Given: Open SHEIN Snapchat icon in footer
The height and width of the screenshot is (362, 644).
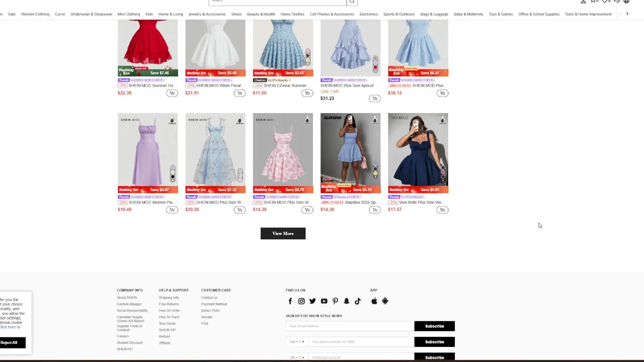Looking at the screenshot, I should 346,301.
